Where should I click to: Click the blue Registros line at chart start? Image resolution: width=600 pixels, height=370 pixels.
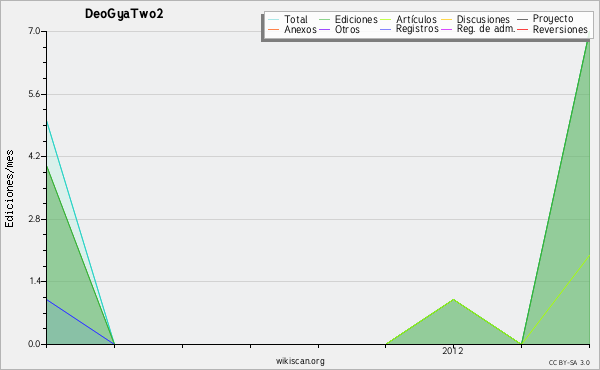click(47, 300)
